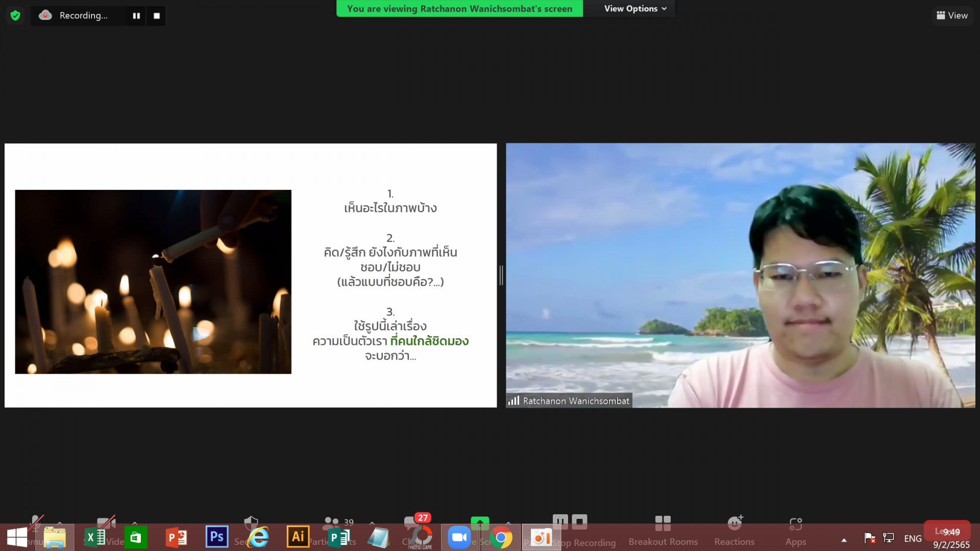This screenshot has width=980, height=551.
Task: Open File Explorer from the taskbar
Action: click(55, 538)
